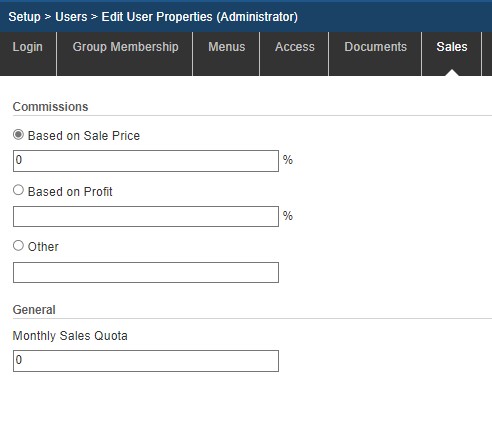This screenshot has height=436, width=492.
Task: Select the Other commission radio button
Action: pyautogui.click(x=18, y=246)
